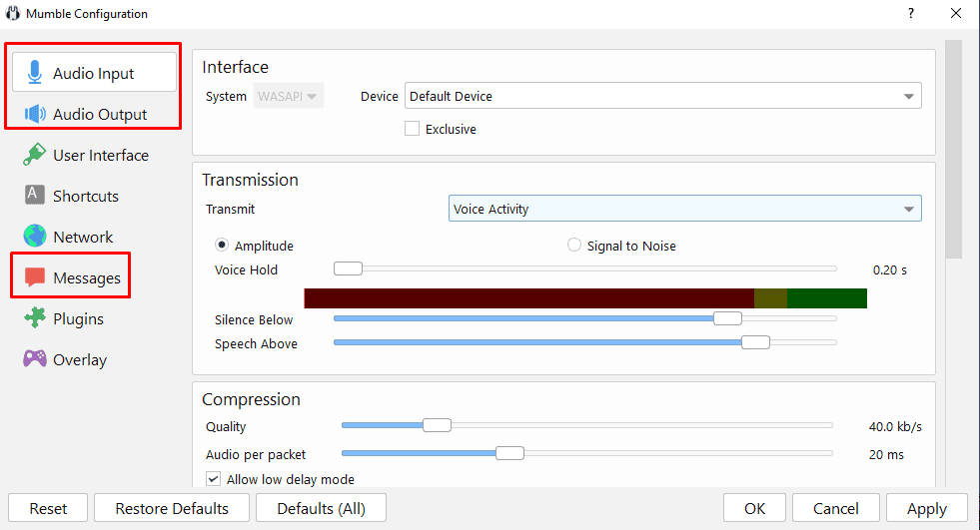Switch to the Plugins tab

tap(94, 318)
